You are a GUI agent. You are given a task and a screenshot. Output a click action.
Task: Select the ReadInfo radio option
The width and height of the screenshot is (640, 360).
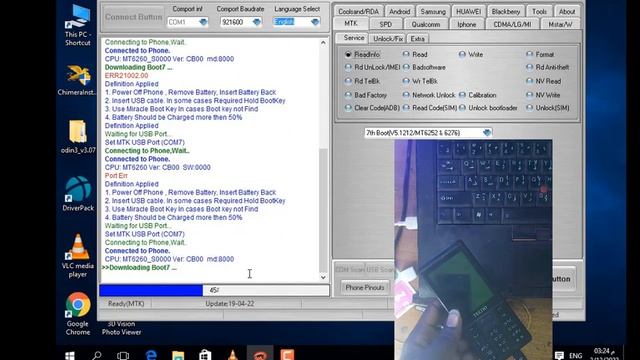click(363, 54)
